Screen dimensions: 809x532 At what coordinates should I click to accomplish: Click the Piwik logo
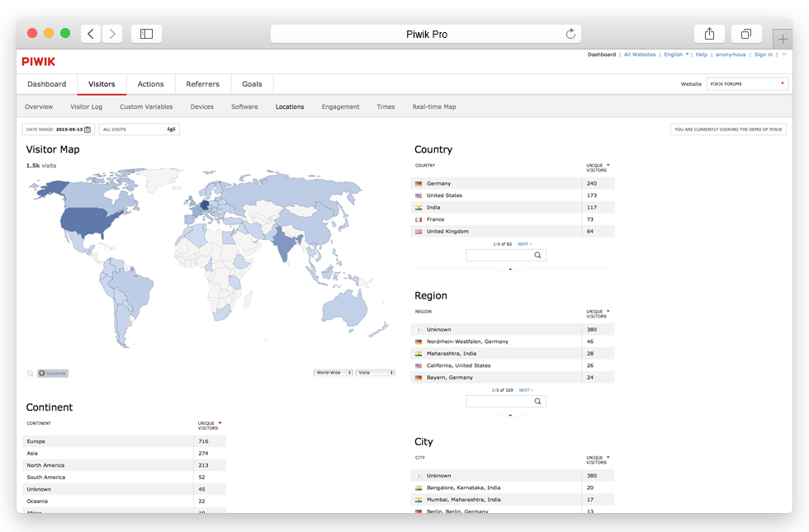pos(38,61)
